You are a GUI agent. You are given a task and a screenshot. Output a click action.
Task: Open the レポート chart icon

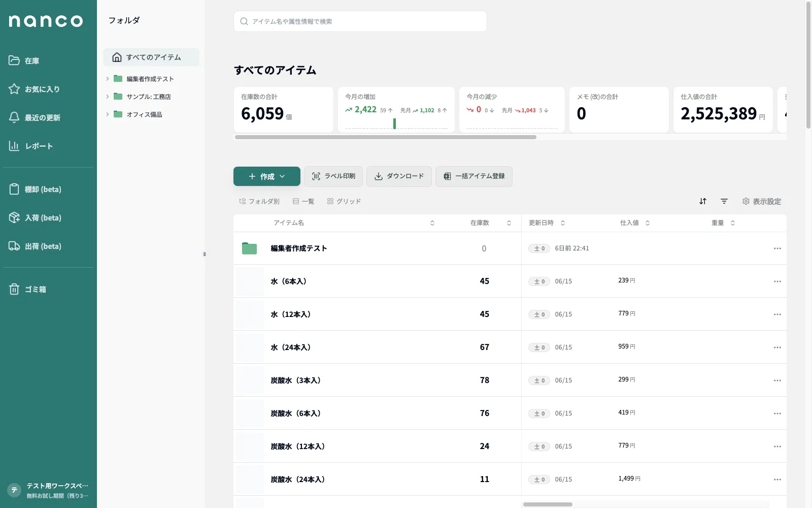point(14,146)
